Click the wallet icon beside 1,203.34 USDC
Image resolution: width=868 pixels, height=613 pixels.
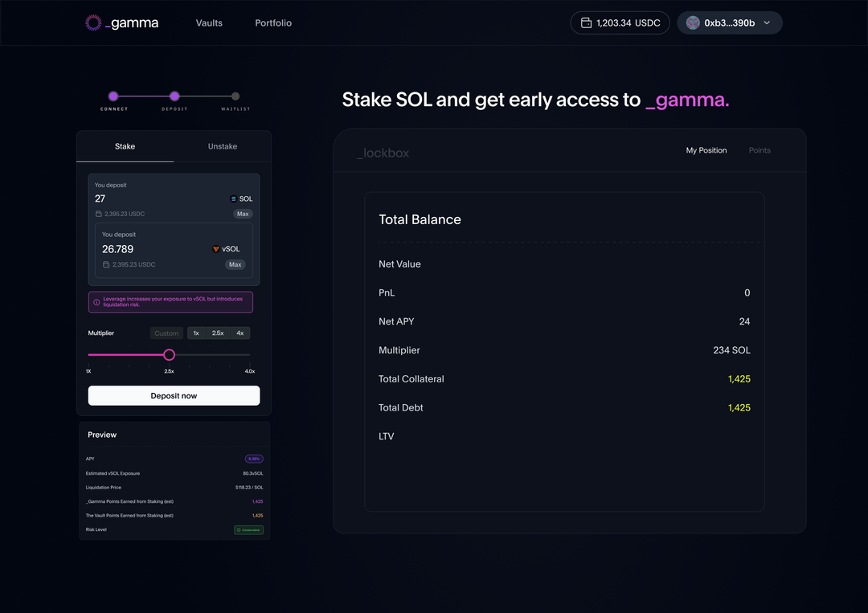586,22
